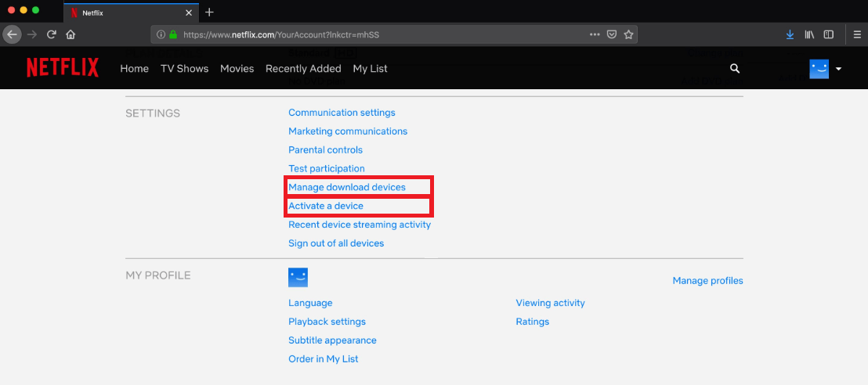Open Netflix search magnifier icon
868x385 pixels.
point(735,68)
